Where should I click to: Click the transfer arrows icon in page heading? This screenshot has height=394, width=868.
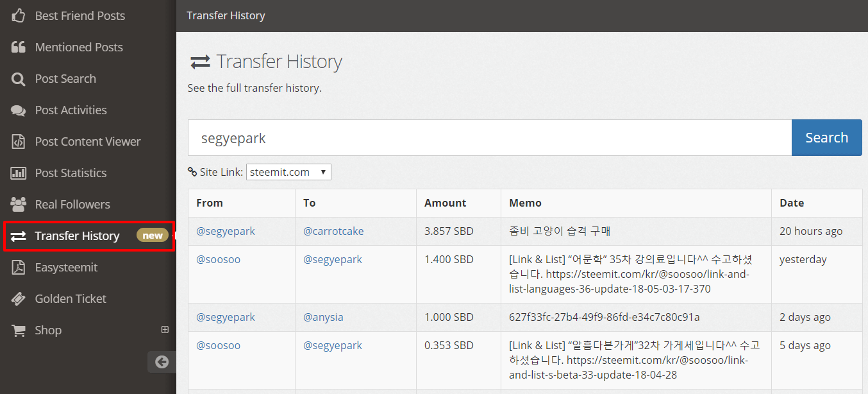click(x=200, y=62)
